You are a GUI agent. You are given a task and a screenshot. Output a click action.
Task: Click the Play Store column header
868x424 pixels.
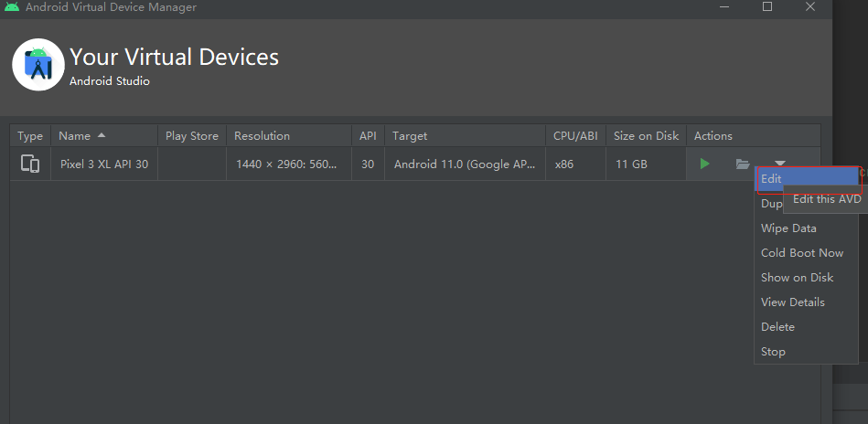(x=191, y=136)
